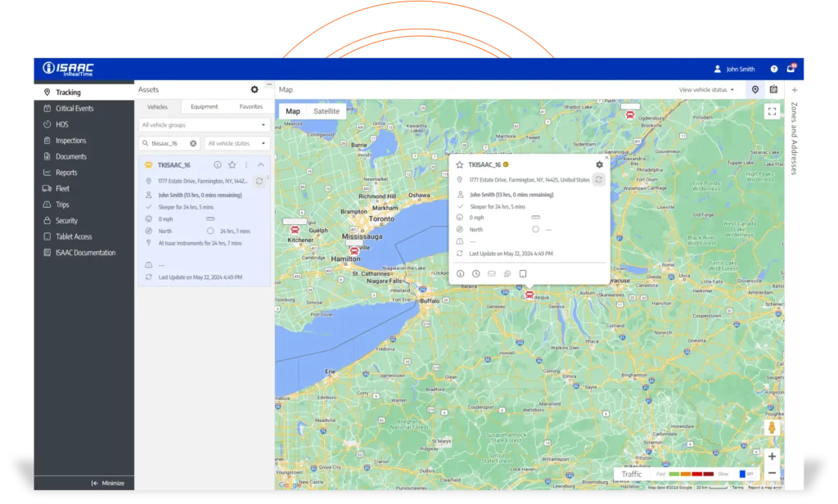Switch map to Map view

293,111
